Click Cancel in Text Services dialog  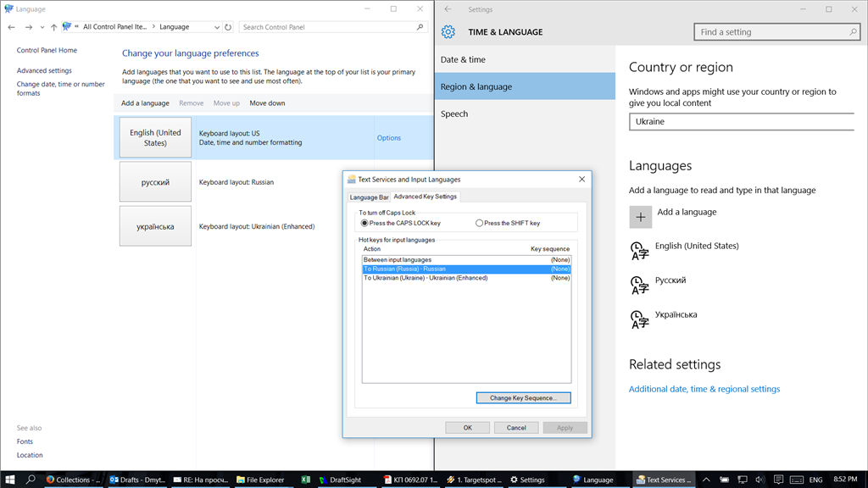pyautogui.click(x=516, y=428)
